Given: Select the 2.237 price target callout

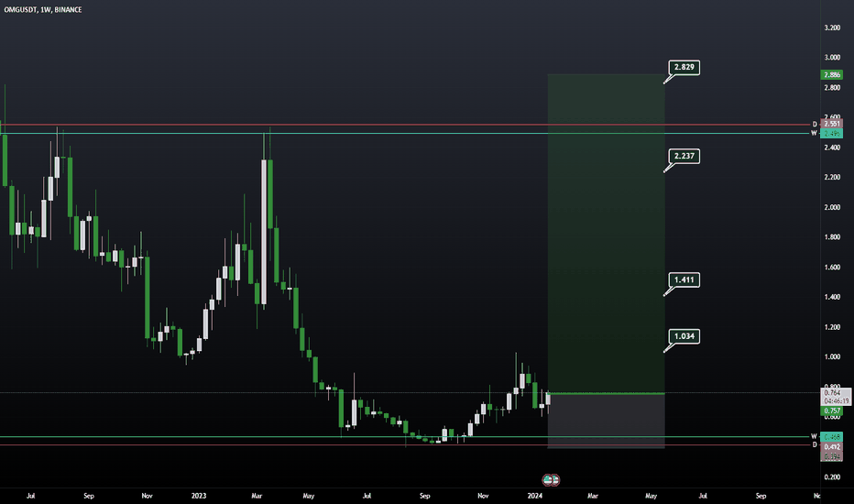Looking at the screenshot, I should pos(684,157).
